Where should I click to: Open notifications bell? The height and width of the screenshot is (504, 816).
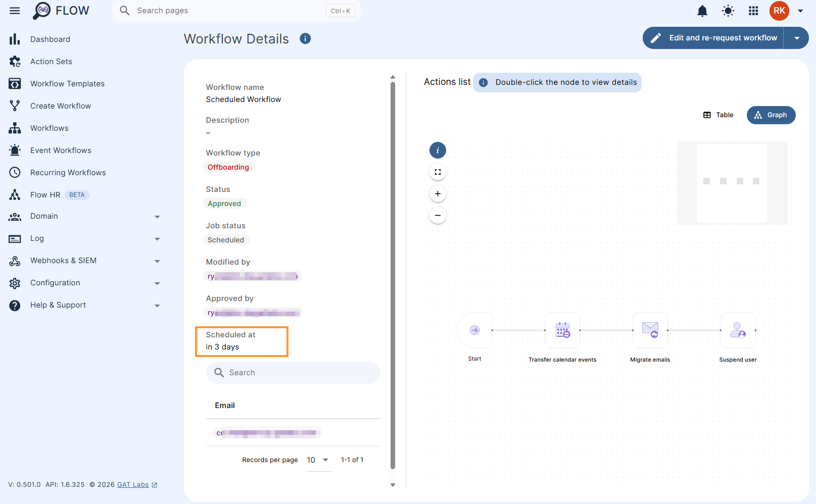(x=702, y=11)
